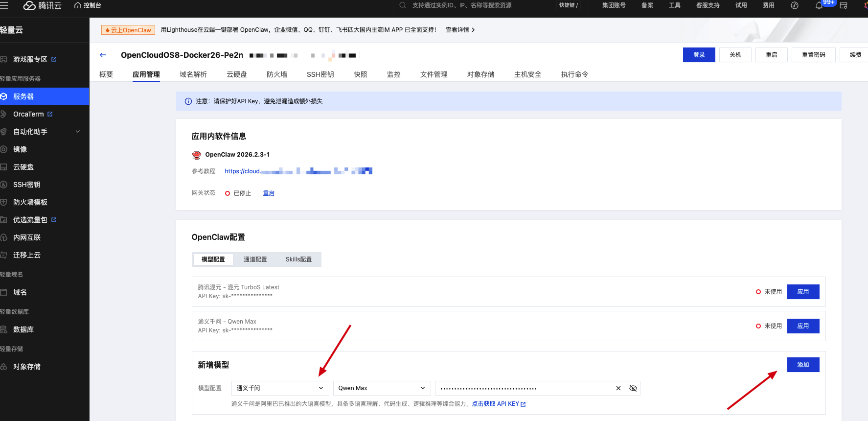Viewport: 868px width, 421px height.
Task: Open the OrcaTerm external link icon
Action: tap(50, 114)
